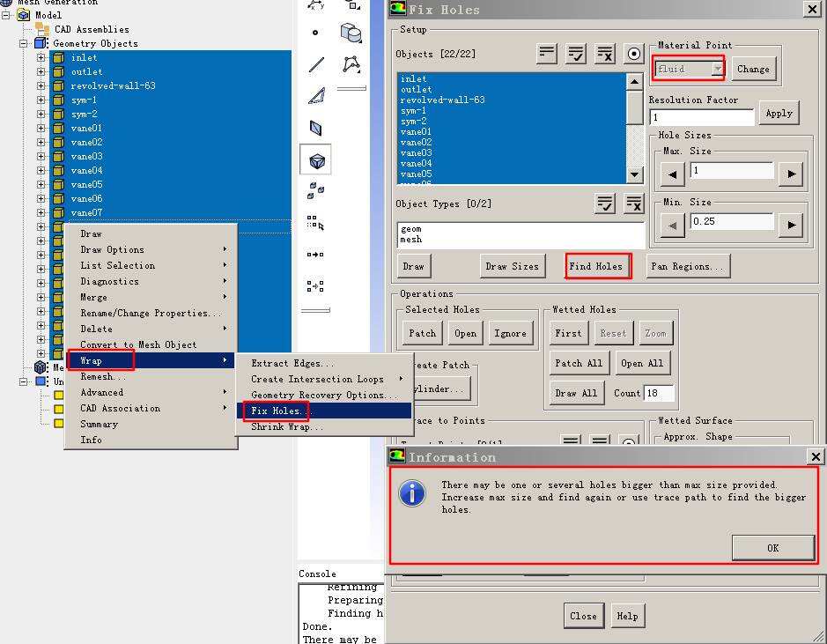Select the triangle face selection filter icon

coord(316,96)
